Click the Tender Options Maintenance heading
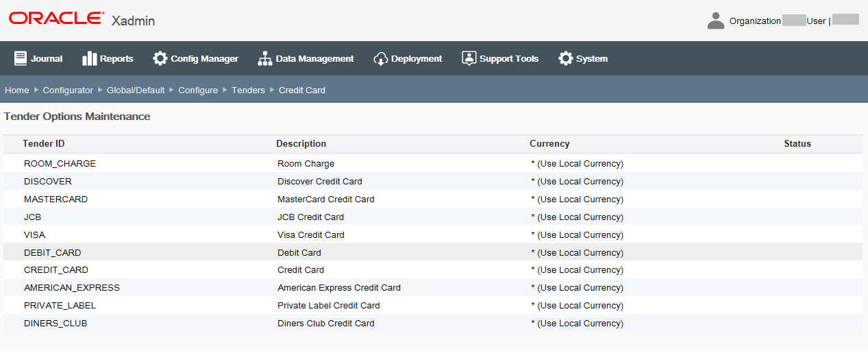 click(77, 117)
